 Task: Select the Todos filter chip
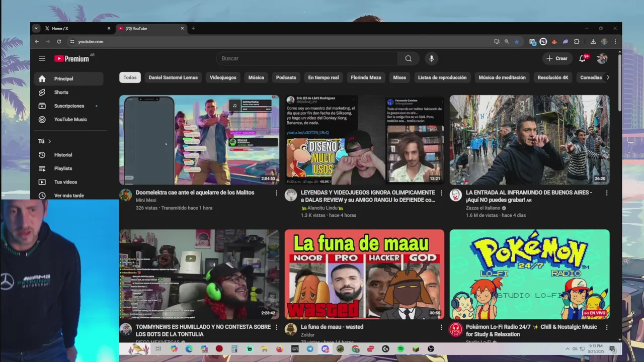click(x=130, y=77)
